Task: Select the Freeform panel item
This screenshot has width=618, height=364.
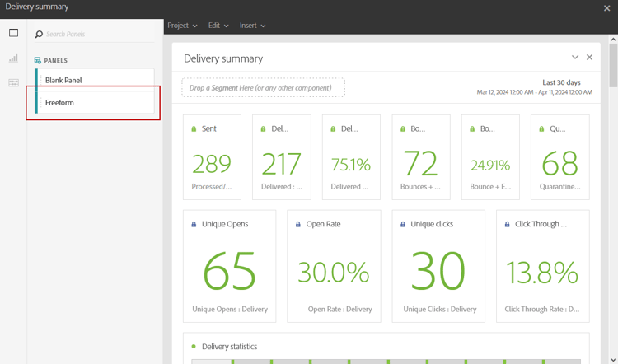Action: 94,103
